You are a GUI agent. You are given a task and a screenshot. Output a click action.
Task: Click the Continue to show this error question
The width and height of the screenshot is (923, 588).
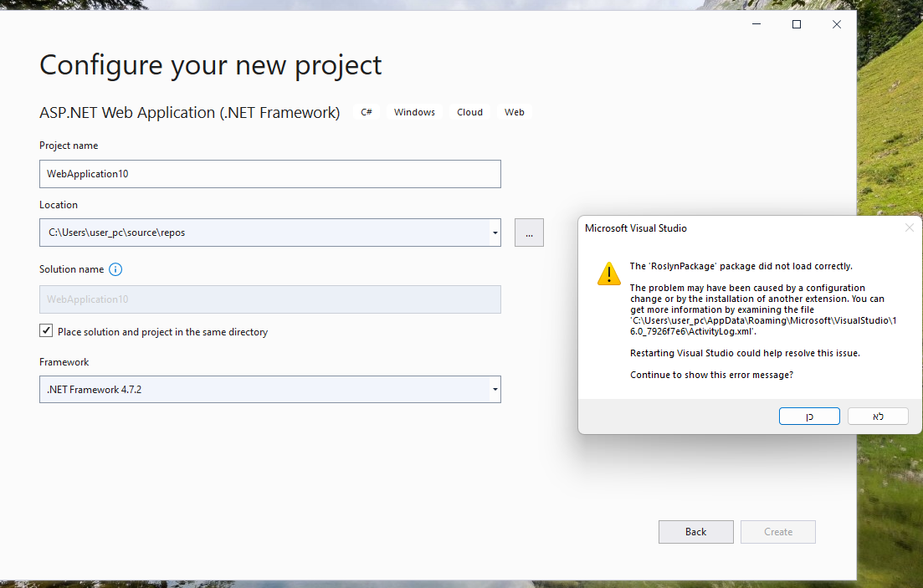[x=711, y=375]
